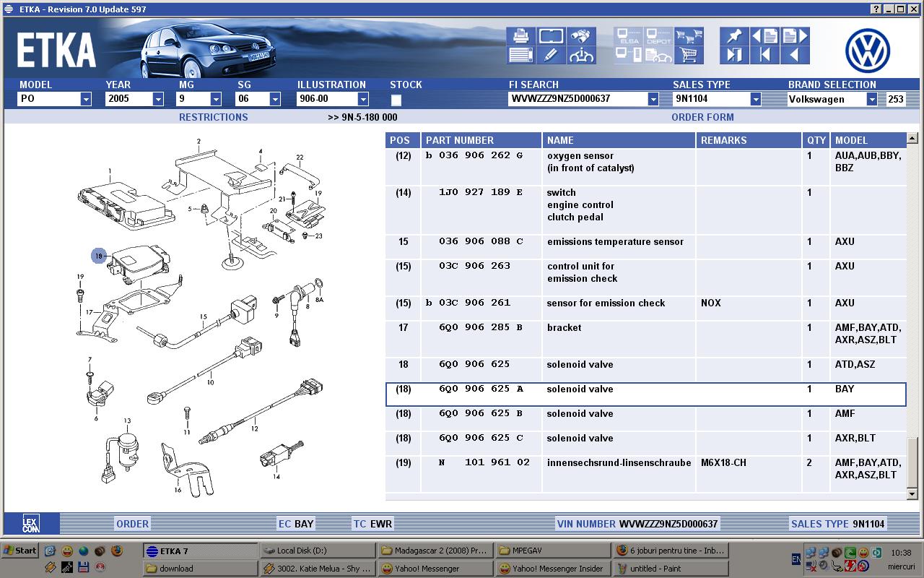Click the plain back arrow icon
Image resolution: width=924 pixels, height=578 pixels.
(x=795, y=55)
